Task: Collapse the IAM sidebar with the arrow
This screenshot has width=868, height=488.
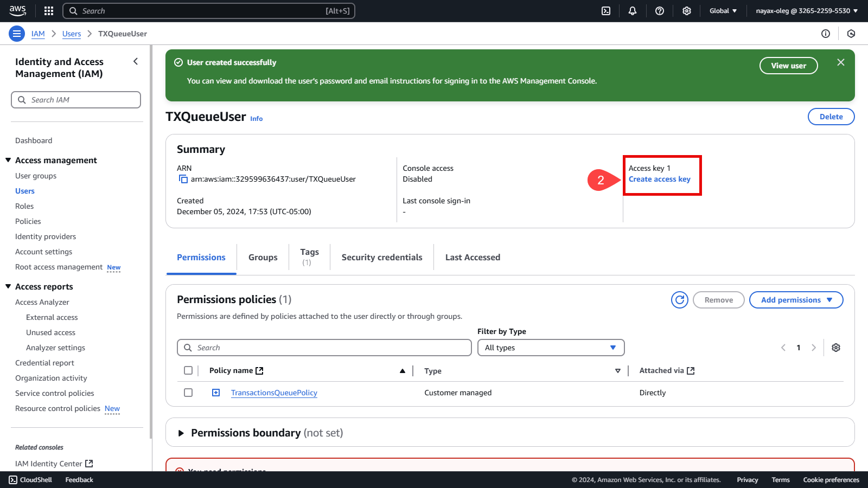Action: [136, 62]
